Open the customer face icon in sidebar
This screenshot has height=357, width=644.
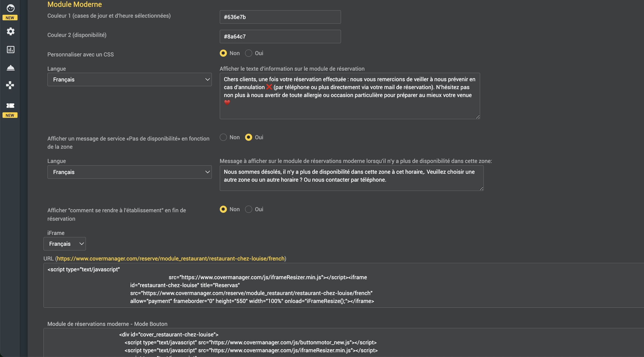click(x=11, y=8)
